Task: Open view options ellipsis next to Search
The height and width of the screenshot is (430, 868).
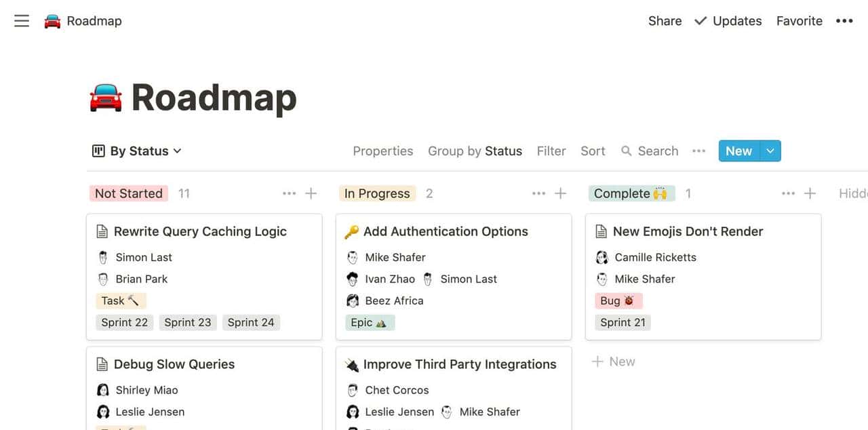Action: click(x=698, y=151)
